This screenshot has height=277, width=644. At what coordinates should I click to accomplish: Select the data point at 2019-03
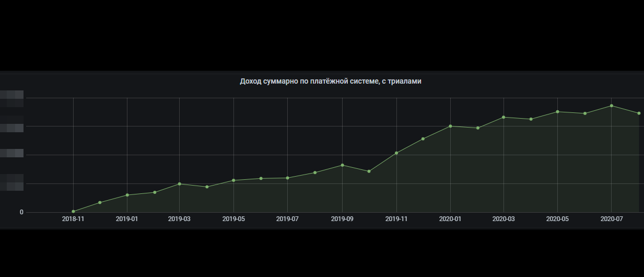179,184
